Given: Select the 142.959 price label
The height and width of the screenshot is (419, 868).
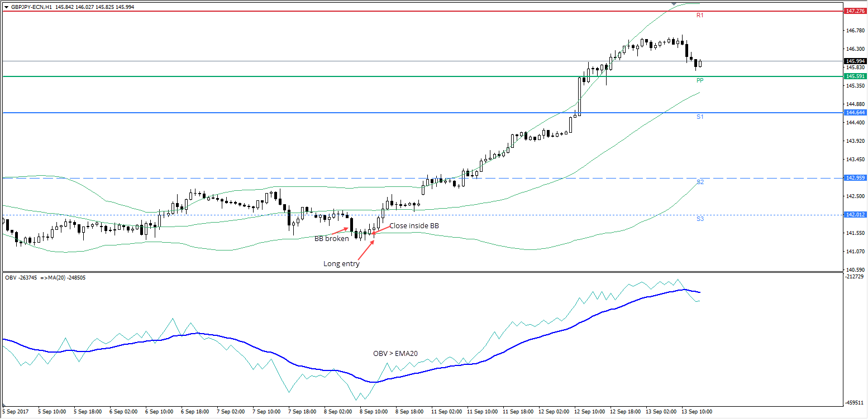Looking at the screenshot, I should [855, 178].
